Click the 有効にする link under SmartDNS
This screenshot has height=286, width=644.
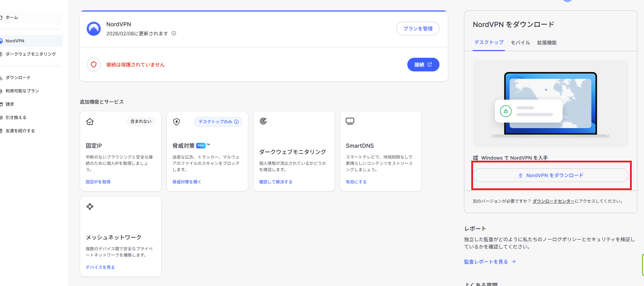click(356, 182)
